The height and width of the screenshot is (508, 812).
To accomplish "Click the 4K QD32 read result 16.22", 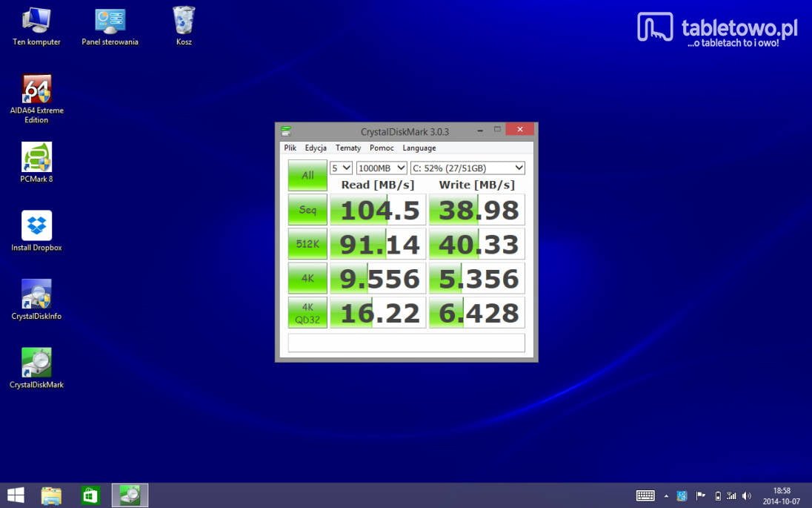I will pyautogui.click(x=378, y=312).
